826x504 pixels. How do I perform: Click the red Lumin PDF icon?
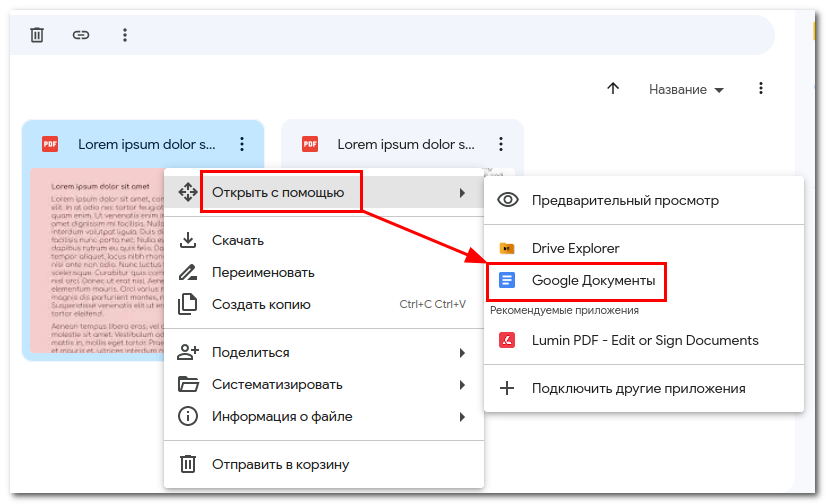tap(507, 340)
